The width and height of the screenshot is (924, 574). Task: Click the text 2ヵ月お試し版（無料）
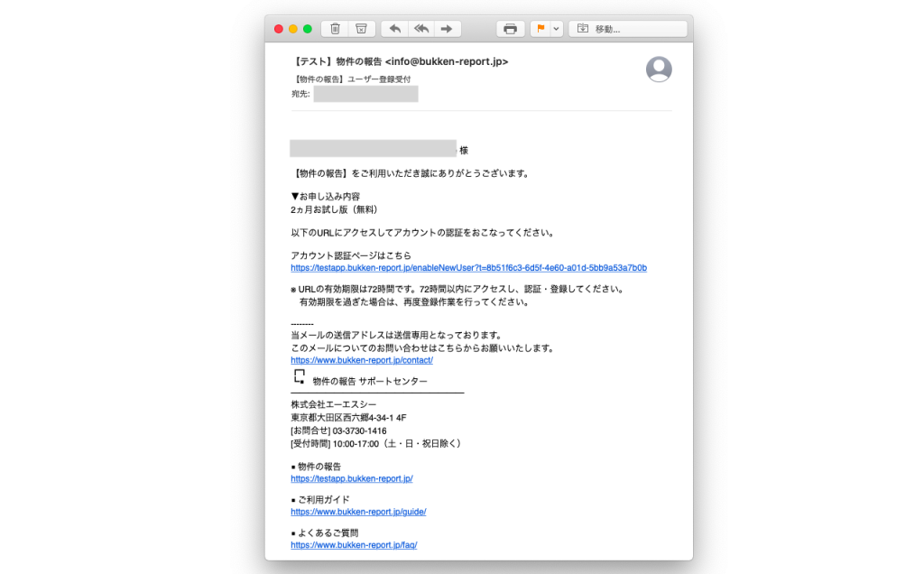[x=336, y=209]
